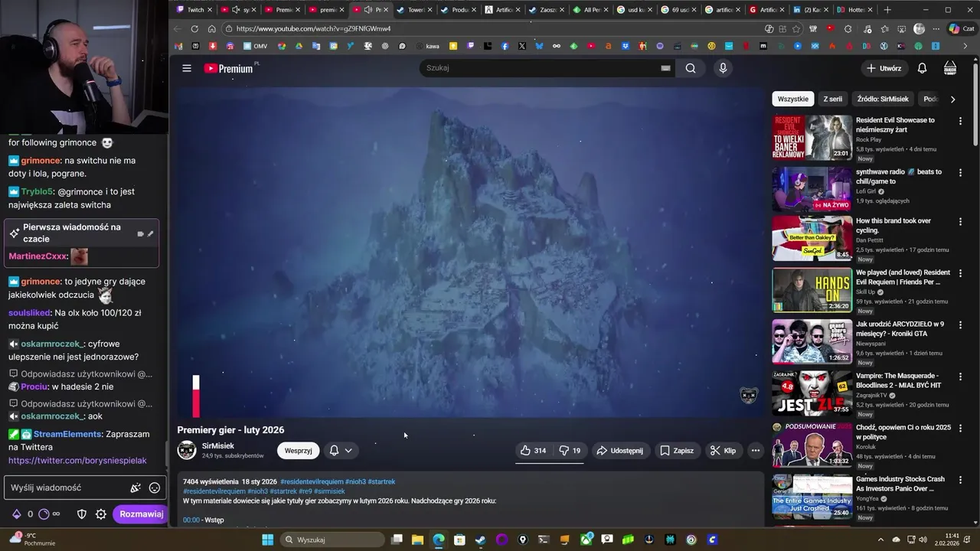Open YouTube notifications bell

[922, 68]
